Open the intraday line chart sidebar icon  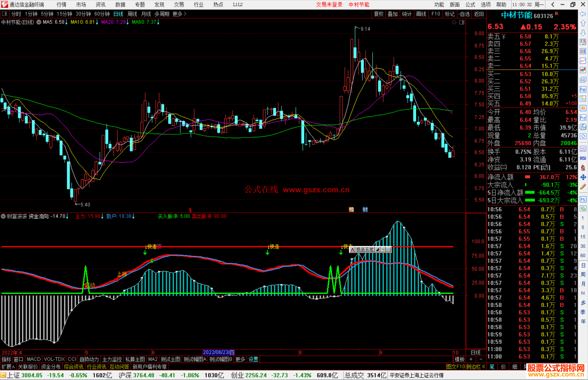tap(583, 61)
